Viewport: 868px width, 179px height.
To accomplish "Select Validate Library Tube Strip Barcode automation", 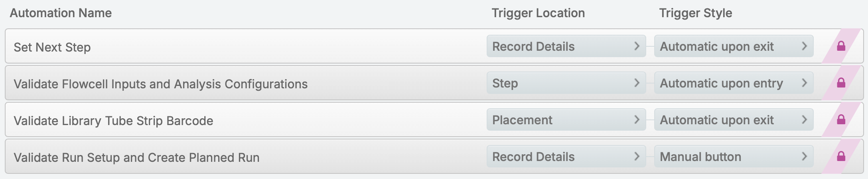I will coord(113,121).
